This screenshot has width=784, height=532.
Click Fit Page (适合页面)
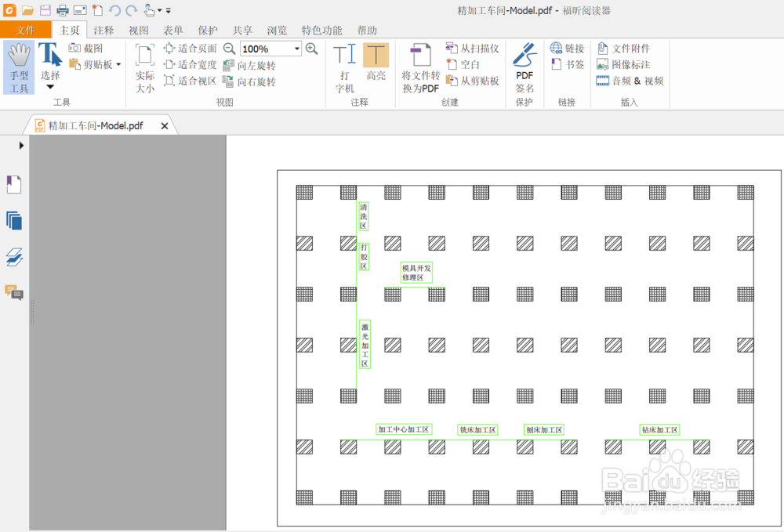[x=190, y=49]
